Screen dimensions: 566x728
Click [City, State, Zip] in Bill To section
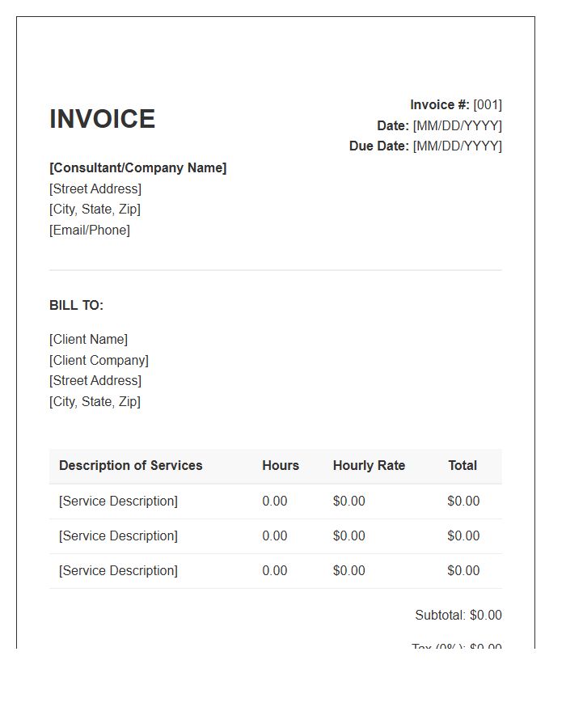tap(95, 401)
